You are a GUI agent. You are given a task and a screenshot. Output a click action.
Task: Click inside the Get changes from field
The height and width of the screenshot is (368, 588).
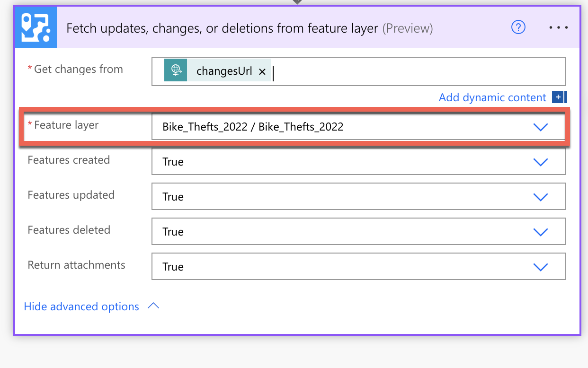click(x=417, y=72)
